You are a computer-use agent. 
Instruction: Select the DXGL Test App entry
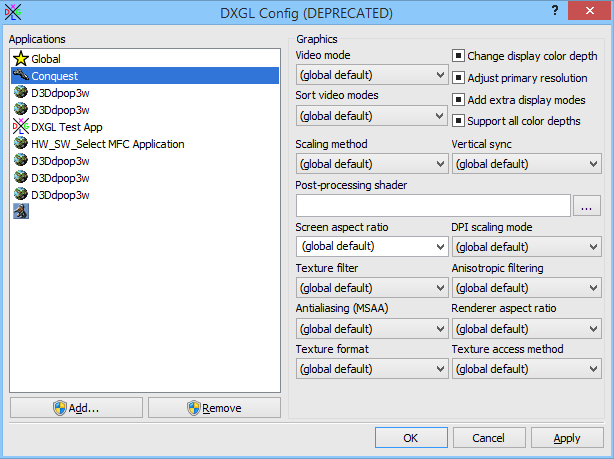pyautogui.click(x=145, y=127)
